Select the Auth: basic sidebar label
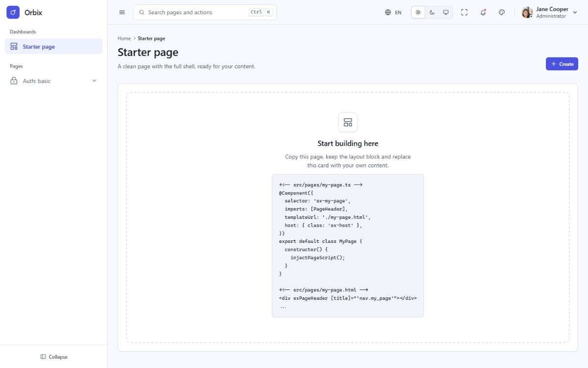Viewport: 588px width, 368px height. pyautogui.click(x=37, y=81)
